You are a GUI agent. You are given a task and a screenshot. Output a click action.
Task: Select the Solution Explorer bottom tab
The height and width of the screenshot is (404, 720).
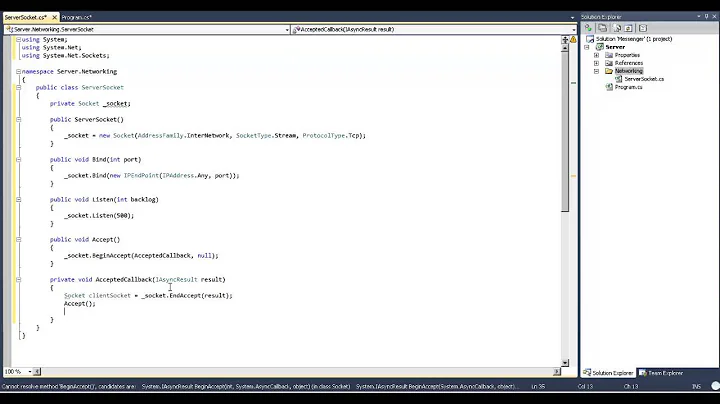(608, 373)
